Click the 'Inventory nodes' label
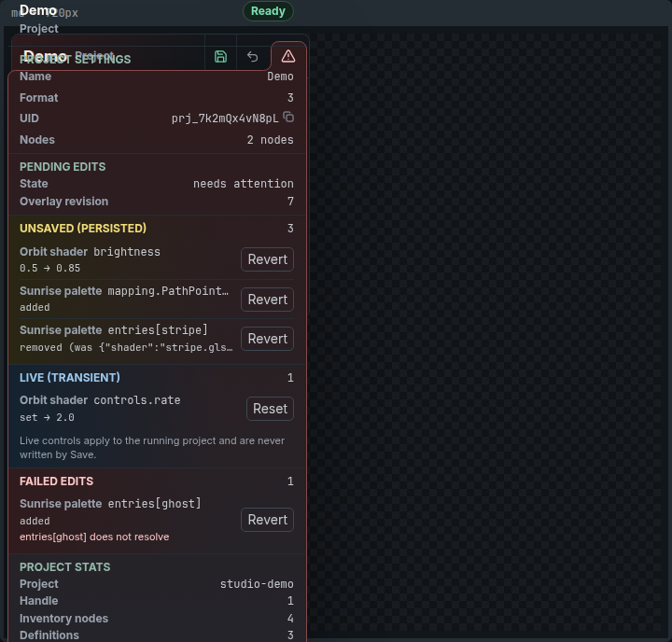Viewport: 672px width, 642px height. point(63,618)
